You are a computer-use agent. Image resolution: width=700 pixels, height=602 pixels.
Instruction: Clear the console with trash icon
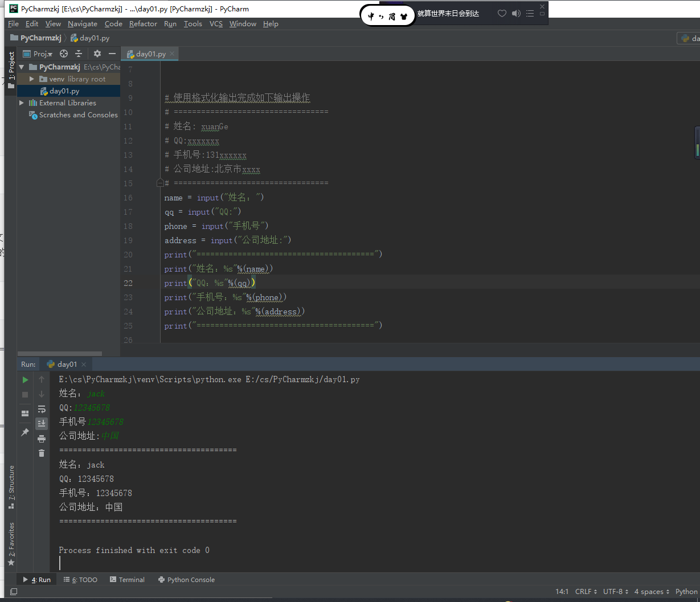pos(42,453)
